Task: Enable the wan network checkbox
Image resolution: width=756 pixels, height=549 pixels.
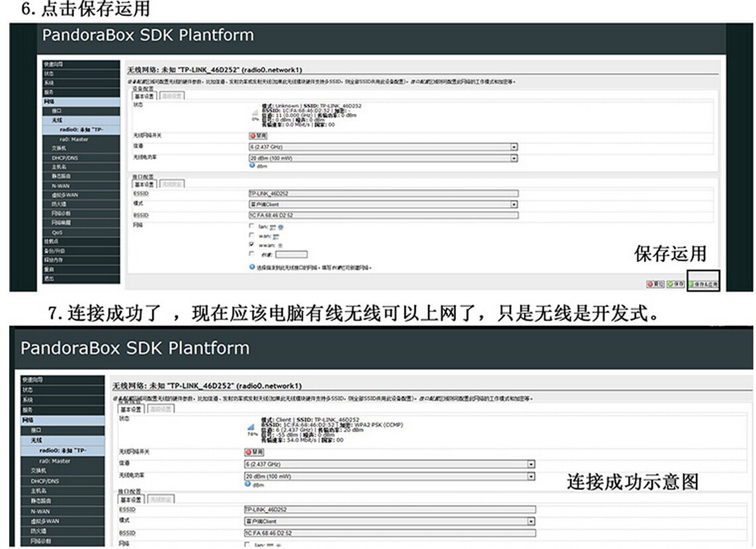Action: point(251,235)
